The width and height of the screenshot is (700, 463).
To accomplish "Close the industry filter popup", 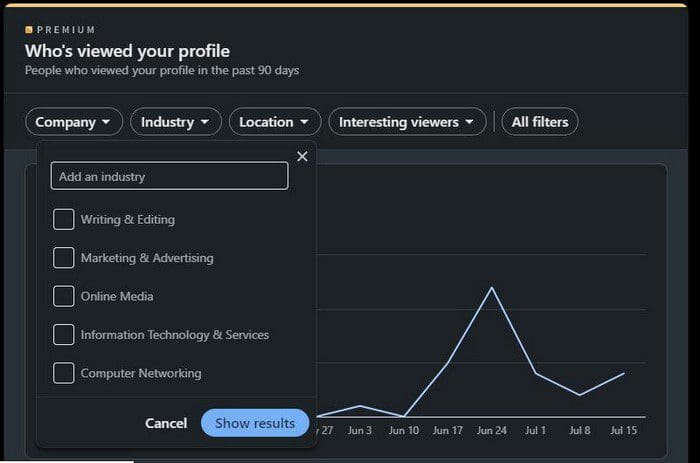I will pyautogui.click(x=302, y=156).
